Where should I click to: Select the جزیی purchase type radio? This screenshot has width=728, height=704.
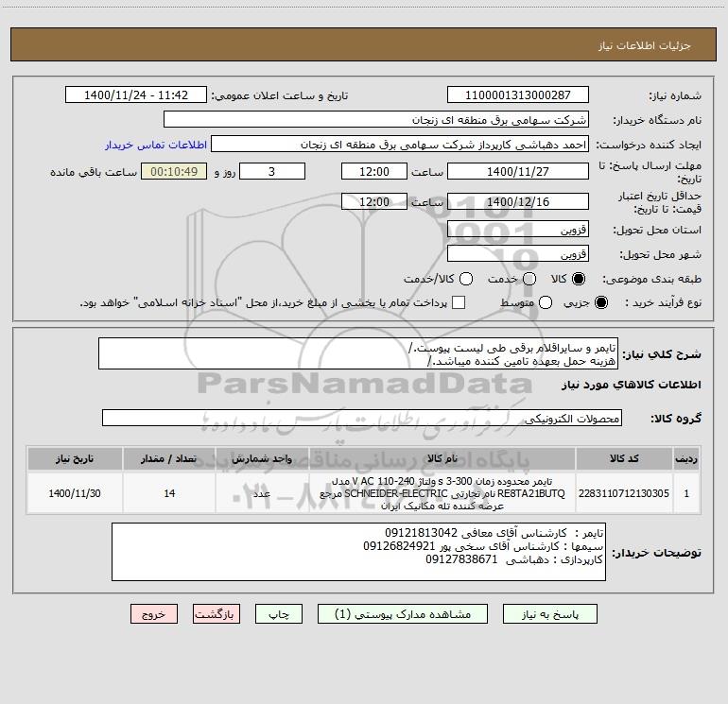(600, 302)
